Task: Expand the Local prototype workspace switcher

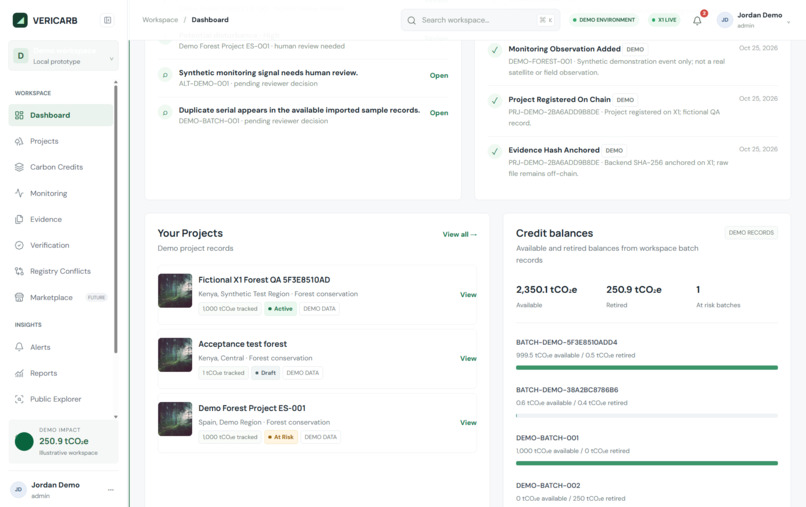Action: 63,56
